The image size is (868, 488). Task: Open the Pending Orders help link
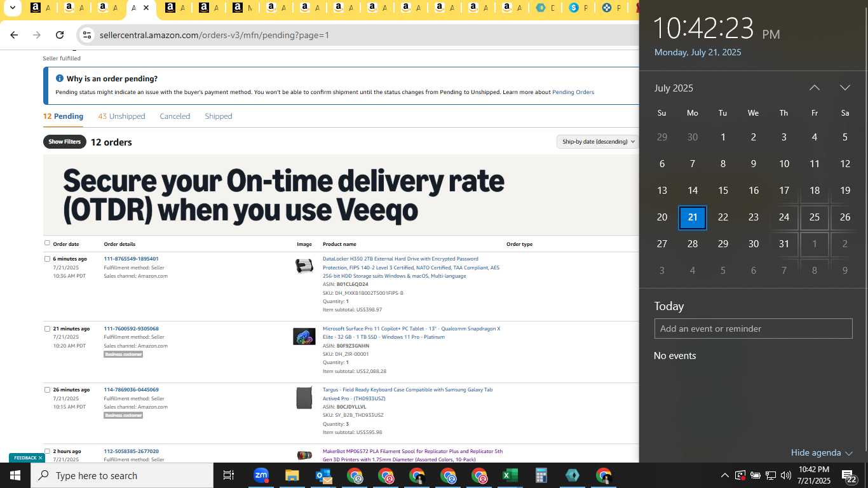pyautogui.click(x=573, y=92)
